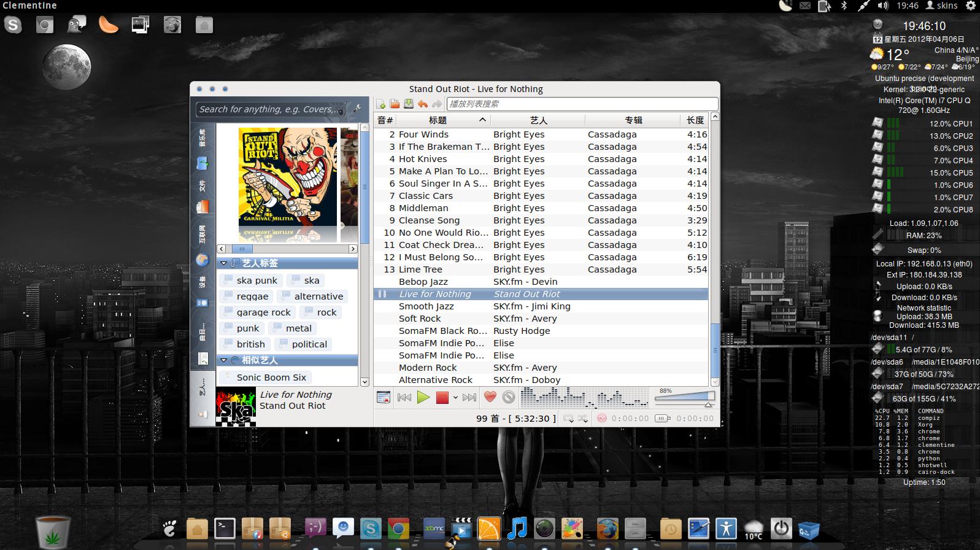
Task: Clear the playlist using the clear icon
Action: tap(384, 398)
